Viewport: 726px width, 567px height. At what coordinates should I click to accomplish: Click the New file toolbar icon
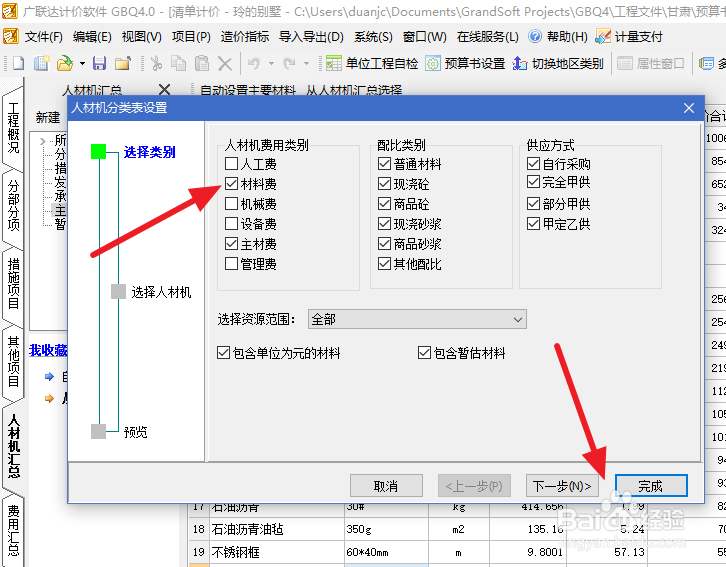pyautogui.click(x=18, y=63)
